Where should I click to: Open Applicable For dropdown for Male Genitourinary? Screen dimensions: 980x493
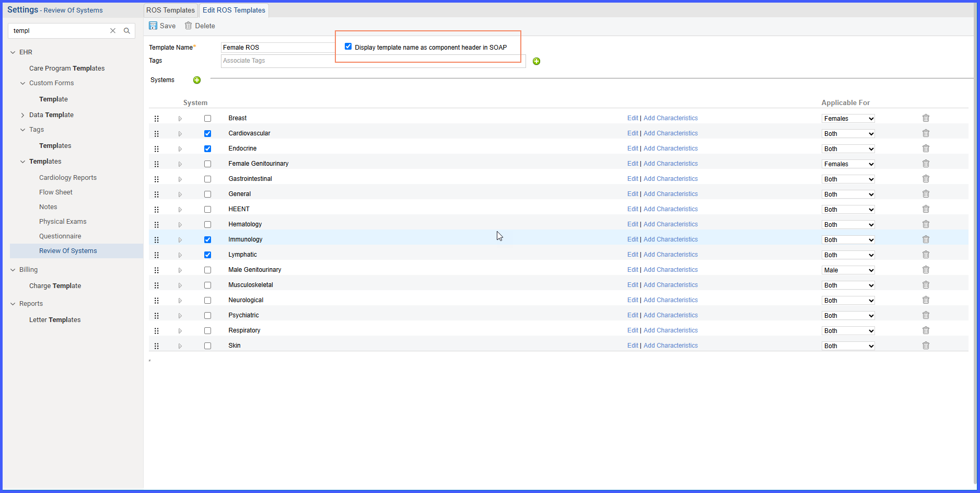tap(848, 270)
